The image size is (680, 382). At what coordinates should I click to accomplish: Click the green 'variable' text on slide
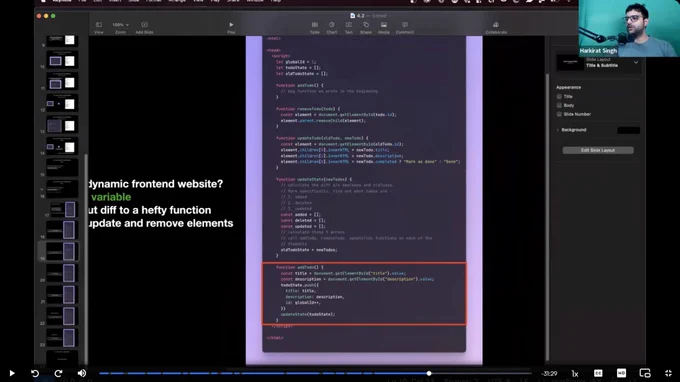(x=111, y=197)
